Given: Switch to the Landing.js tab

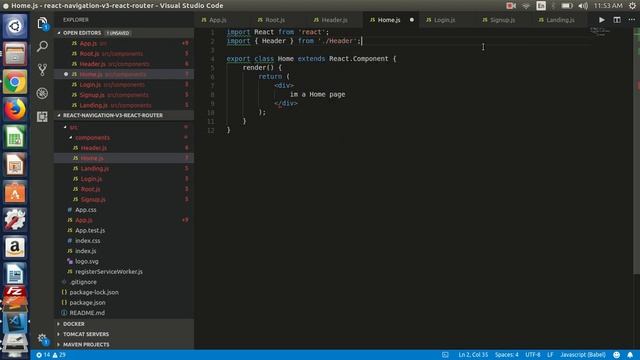Looking at the screenshot, I should click(560, 20).
